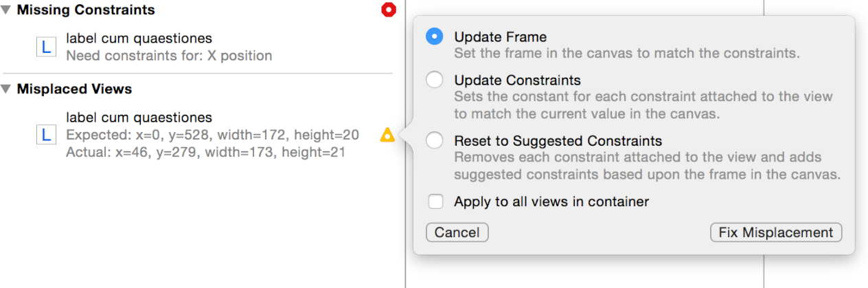Click the label icon under Missing Constraints
868x288 pixels.
(46, 47)
